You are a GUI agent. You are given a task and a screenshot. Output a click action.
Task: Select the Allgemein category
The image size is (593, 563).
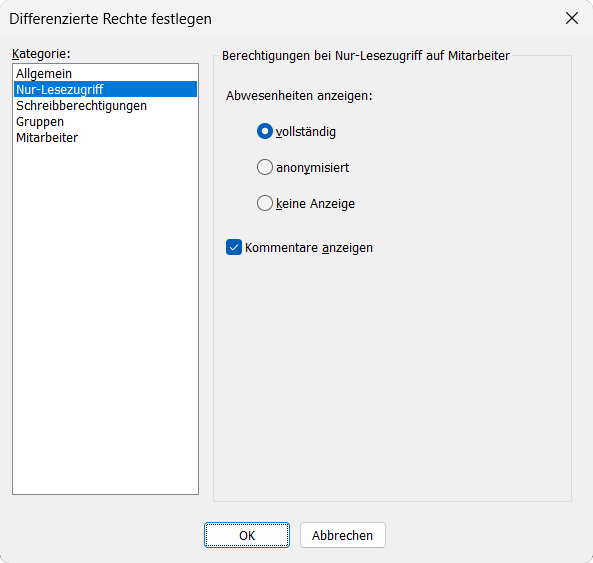point(105,73)
